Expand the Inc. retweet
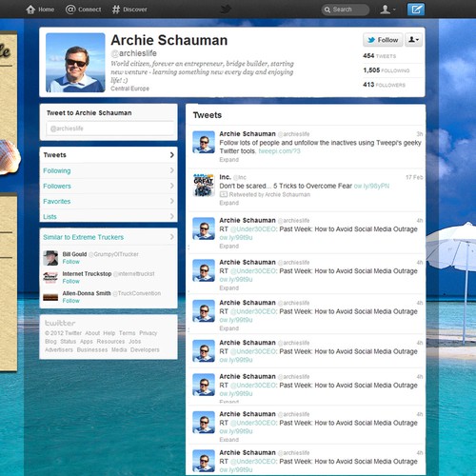 228,203
